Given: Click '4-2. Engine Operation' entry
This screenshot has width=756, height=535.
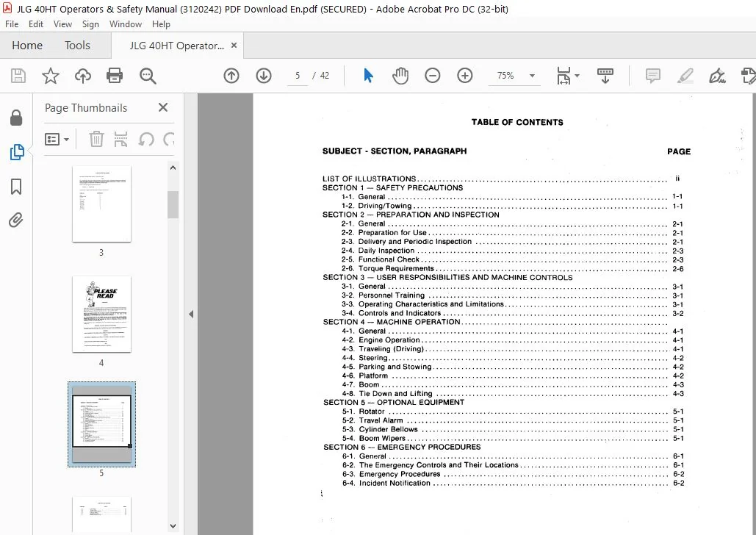Looking at the screenshot, I should coord(381,340).
